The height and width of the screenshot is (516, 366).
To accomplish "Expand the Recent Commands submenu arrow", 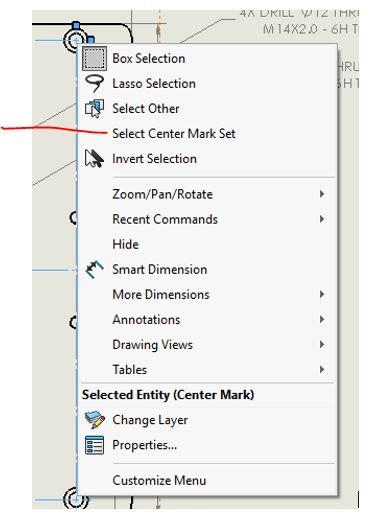I will click(x=322, y=219).
